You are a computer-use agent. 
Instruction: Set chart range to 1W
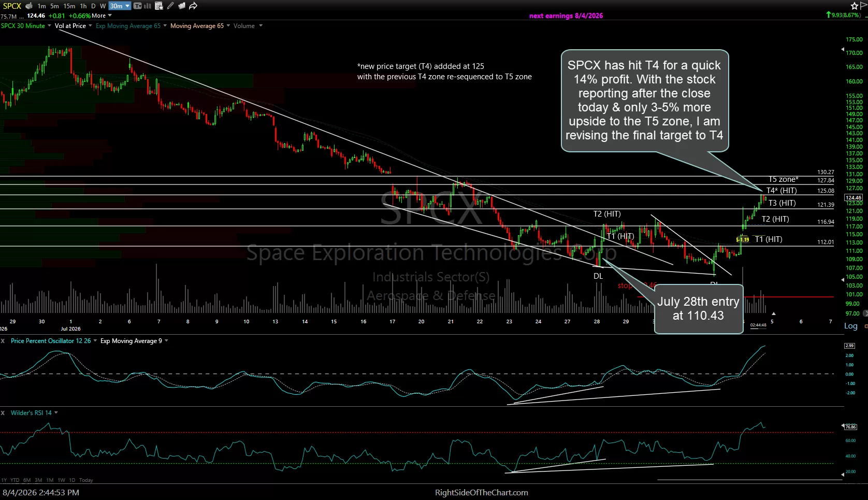pyautogui.click(x=61, y=480)
